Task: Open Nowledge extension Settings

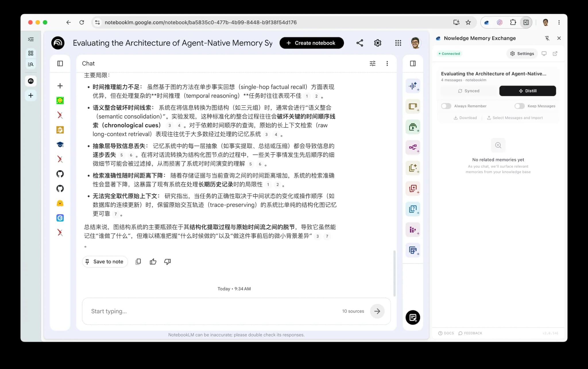Action: pos(522,54)
